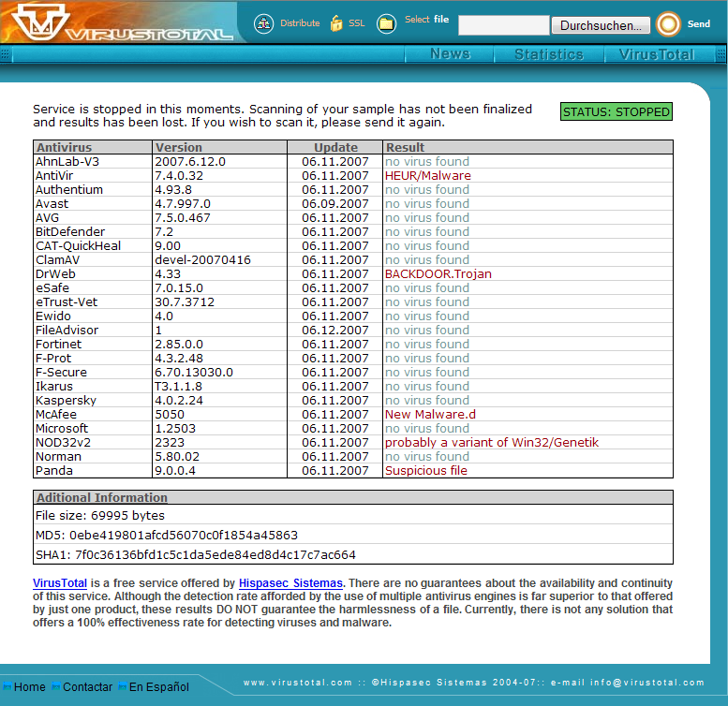Click the File size 69995 bytes row
This screenshot has width=728, height=706.
point(353,515)
